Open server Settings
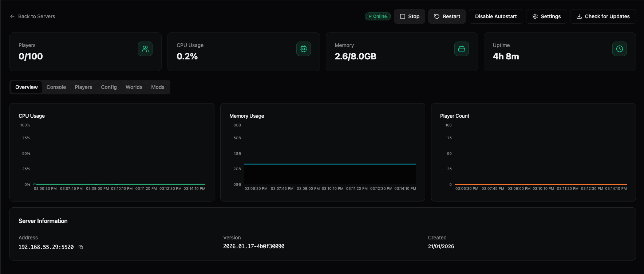The width and height of the screenshot is (644, 274). click(x=546, y=16)
